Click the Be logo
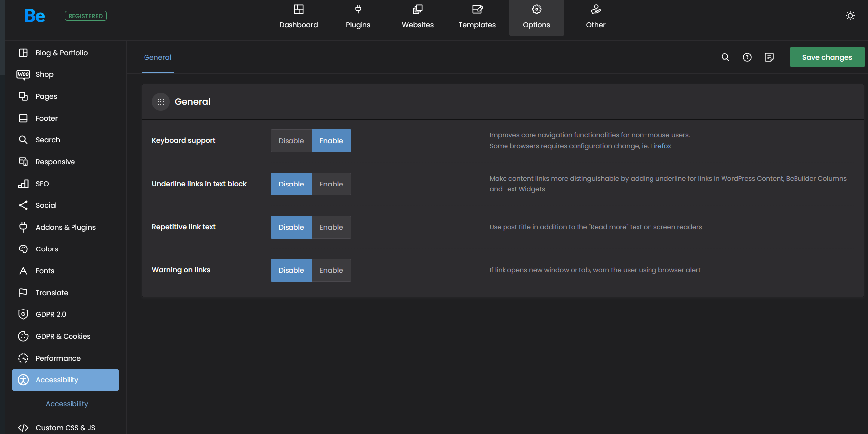Viewport: 868px width, 434px height. click(35, 16)
